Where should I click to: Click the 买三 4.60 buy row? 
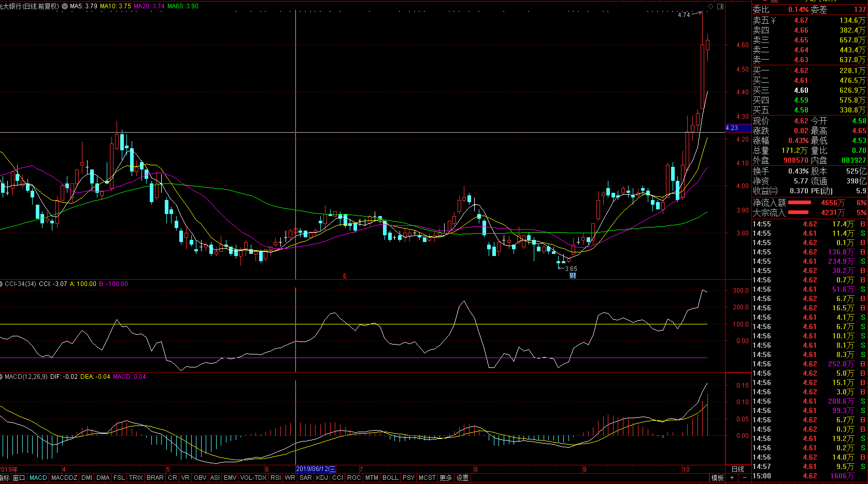(809, 90)
